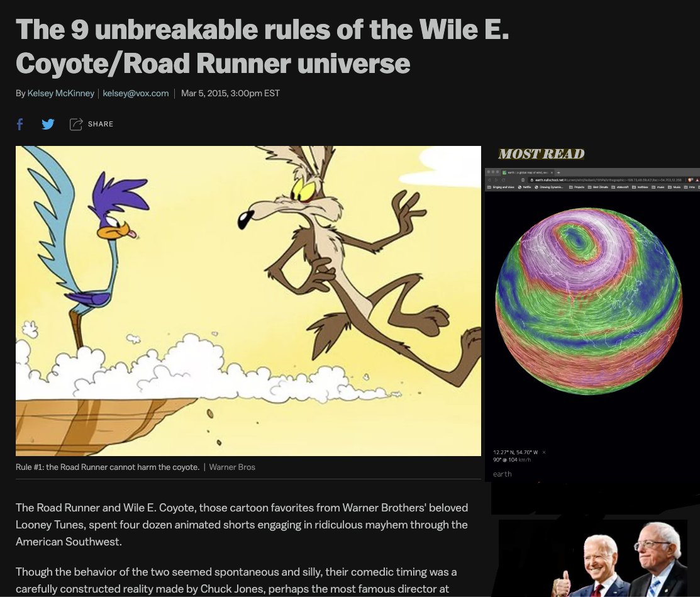Open the earth wind map thumbnail
Screen dimensions: 700x597
point(592,325)
